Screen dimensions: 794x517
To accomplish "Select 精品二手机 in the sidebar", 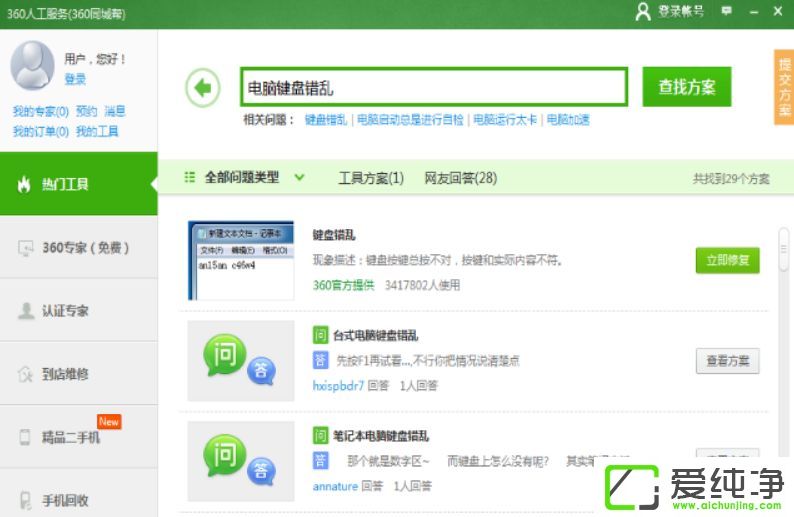I will click(x=78, y=437).
